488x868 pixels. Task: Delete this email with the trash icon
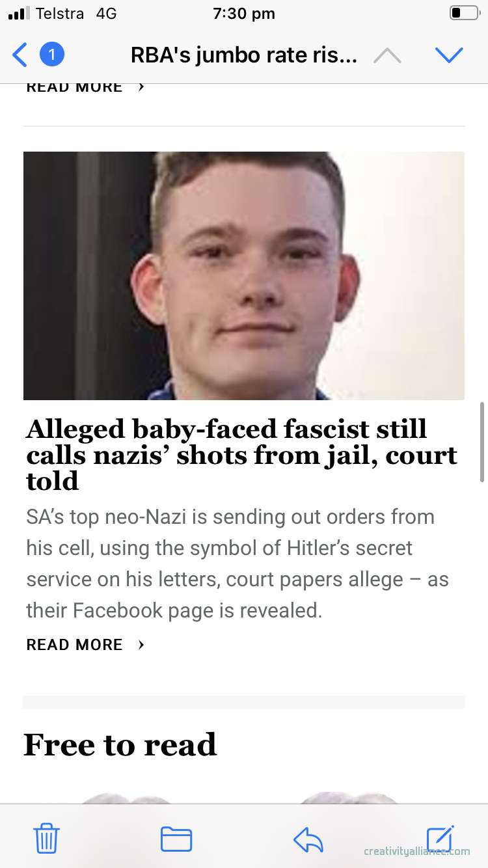coord(47,838)
